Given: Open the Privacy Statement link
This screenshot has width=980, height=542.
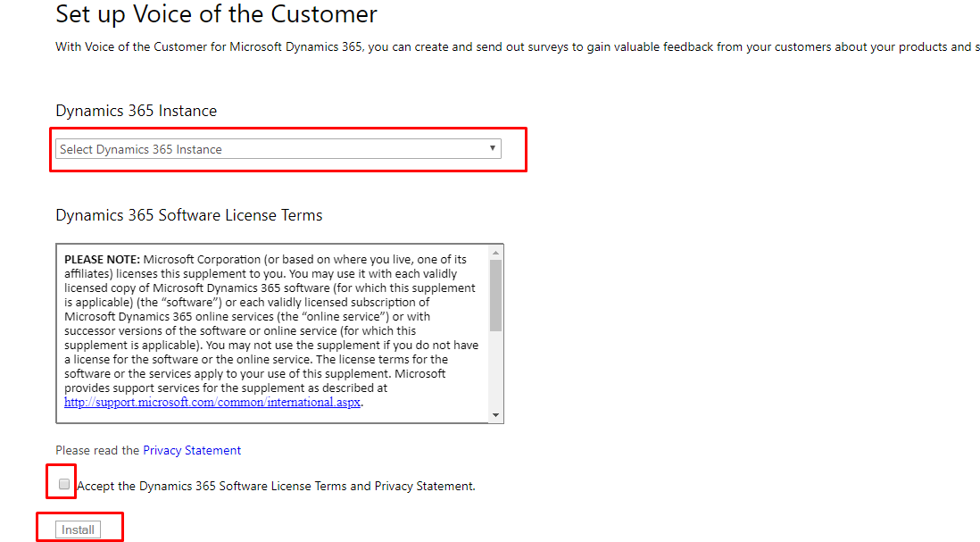Looking at the screenshot, I should click(x=192, y=450).
